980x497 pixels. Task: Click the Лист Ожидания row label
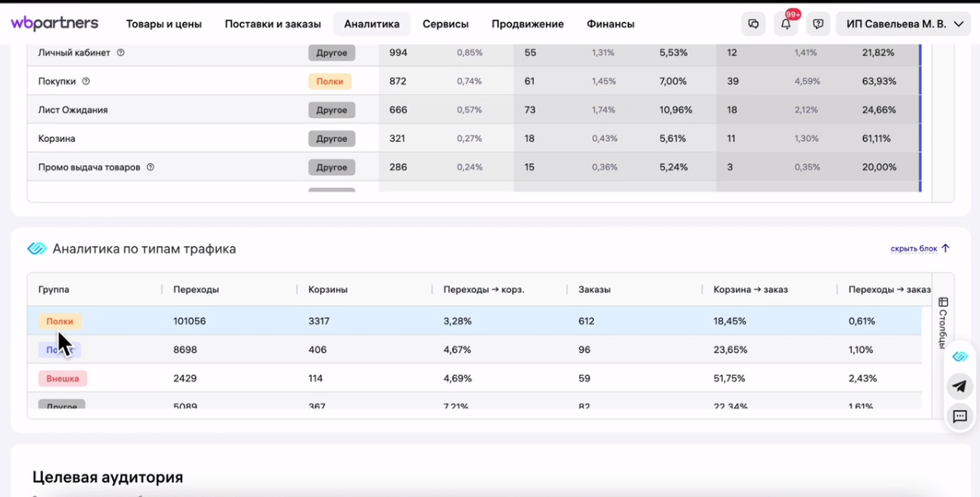73,110
